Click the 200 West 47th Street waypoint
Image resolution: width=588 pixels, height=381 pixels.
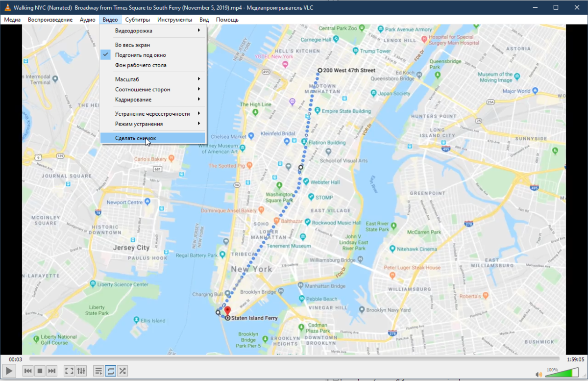point(320,70)
